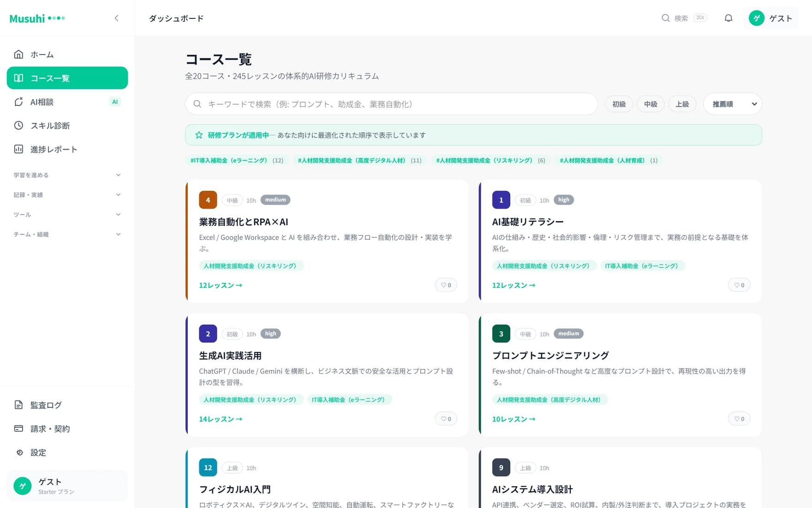Like the 生成AI実践活用 course
Screen dimensions: 812x508
446,419
